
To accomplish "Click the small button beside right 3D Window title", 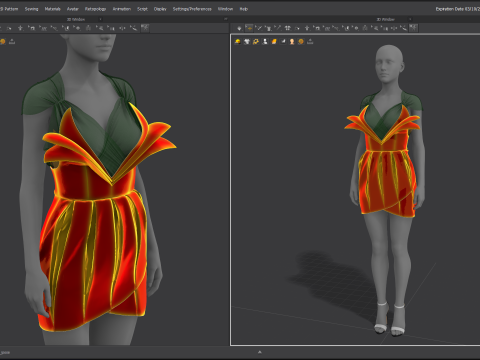I will (x=410, y=19).
